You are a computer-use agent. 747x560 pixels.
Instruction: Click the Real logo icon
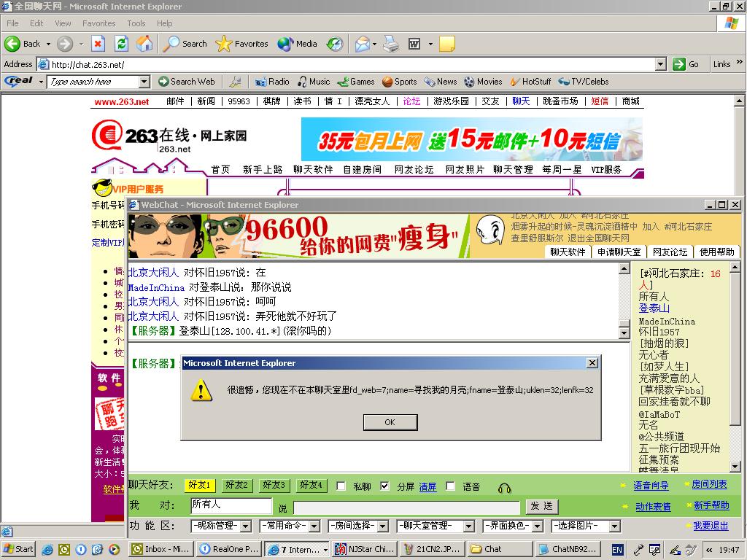click(x=19, y=81)
